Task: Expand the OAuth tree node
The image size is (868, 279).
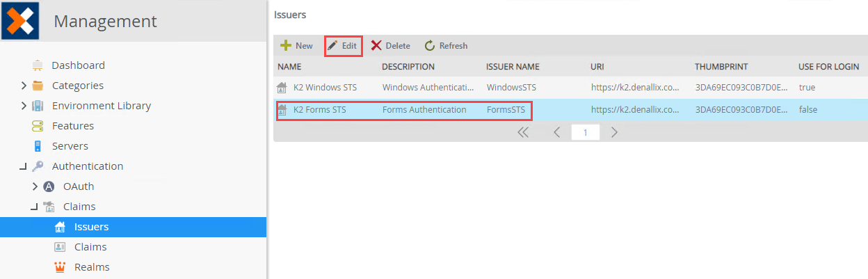Action: (35, 186)
